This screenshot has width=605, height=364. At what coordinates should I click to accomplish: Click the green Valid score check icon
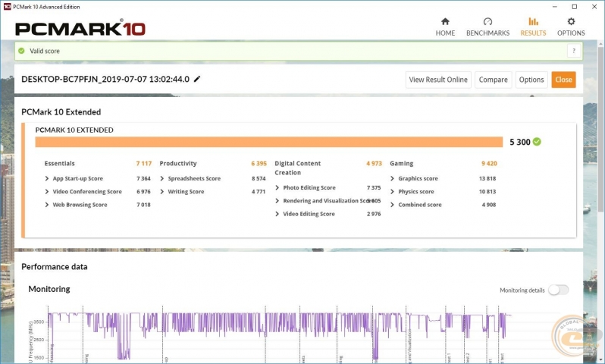pos(21,51)
